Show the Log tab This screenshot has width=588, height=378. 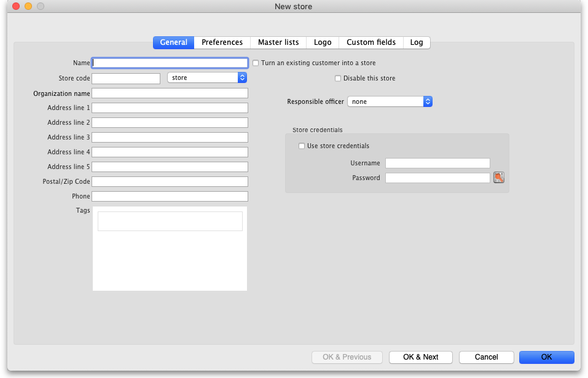tap(417, 42)
